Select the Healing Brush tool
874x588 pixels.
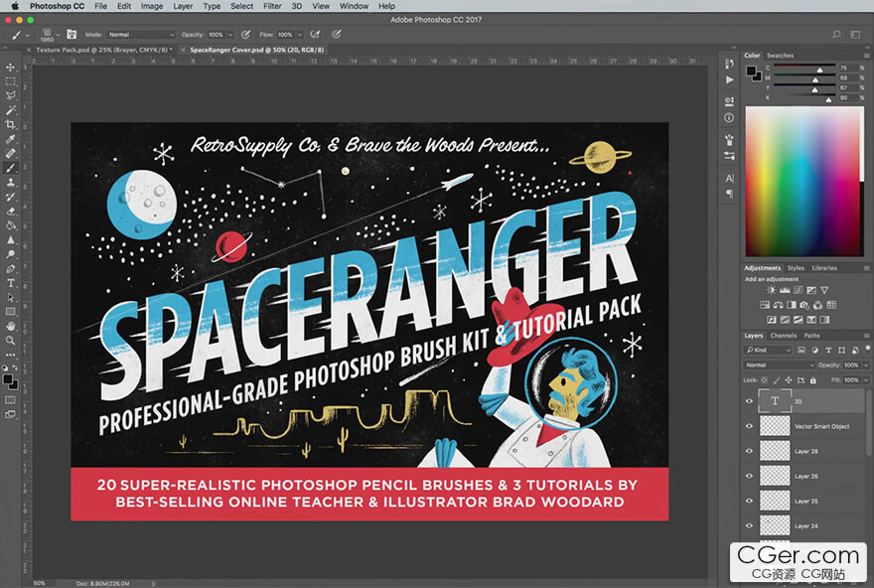pyautogui.click(x=11, y=153)
